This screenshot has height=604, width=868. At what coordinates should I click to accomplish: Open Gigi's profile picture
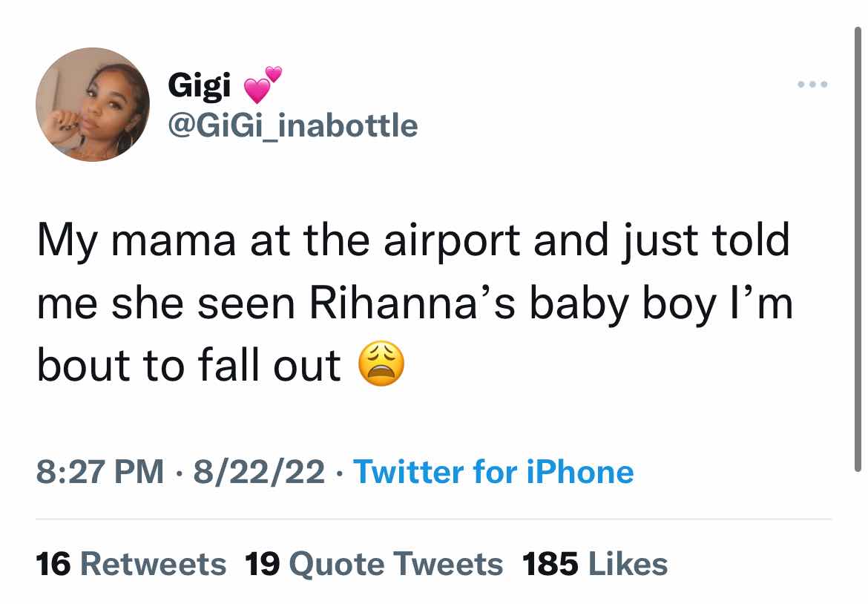[x=93, y=105]
